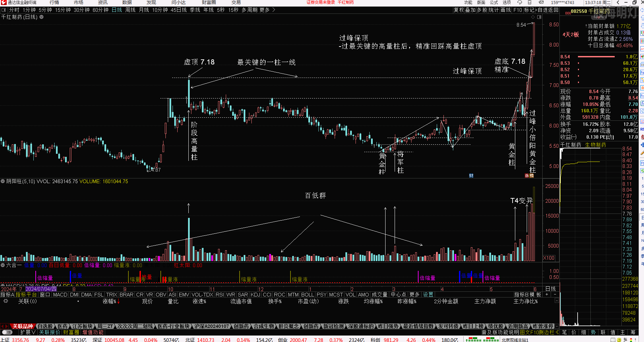Open the messages envelope icon
Viewport: 644px width, 342px height.
(541, 2)
